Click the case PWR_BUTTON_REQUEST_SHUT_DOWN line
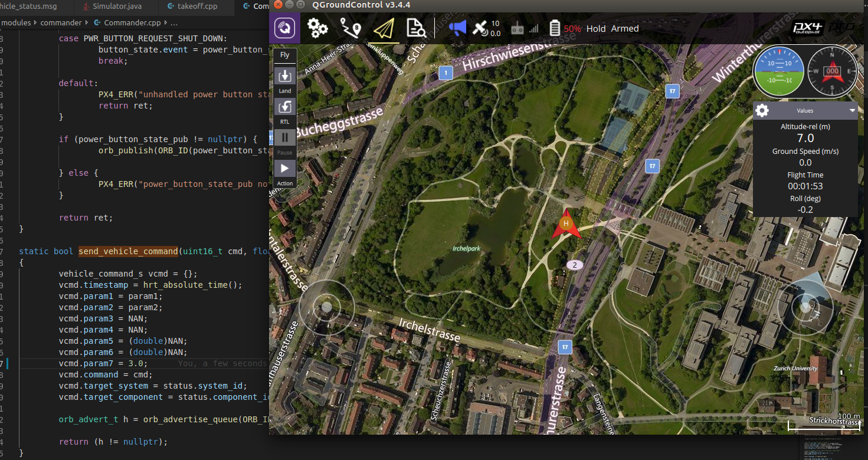Screen dimensions: 868x460 point(143,38)
